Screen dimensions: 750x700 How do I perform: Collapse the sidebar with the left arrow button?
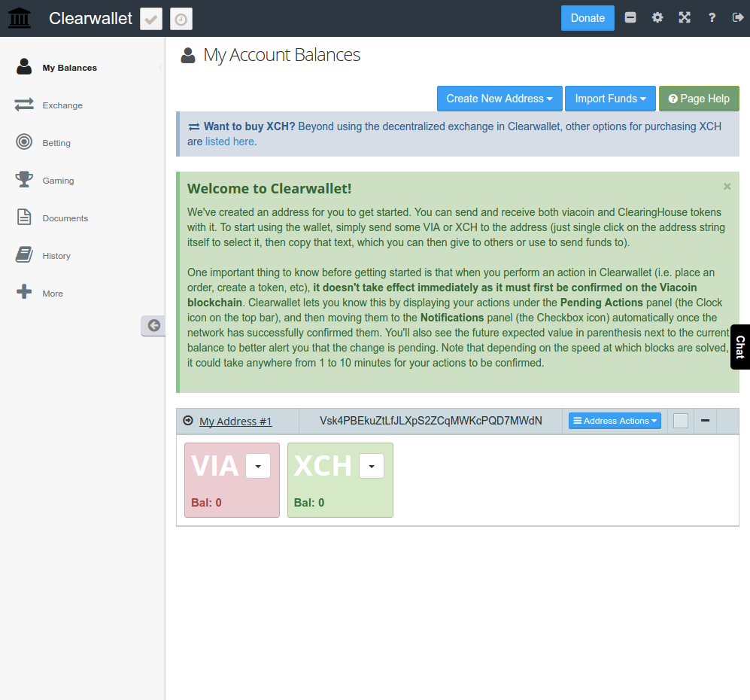pyautogui.click(x=153, y=326)
